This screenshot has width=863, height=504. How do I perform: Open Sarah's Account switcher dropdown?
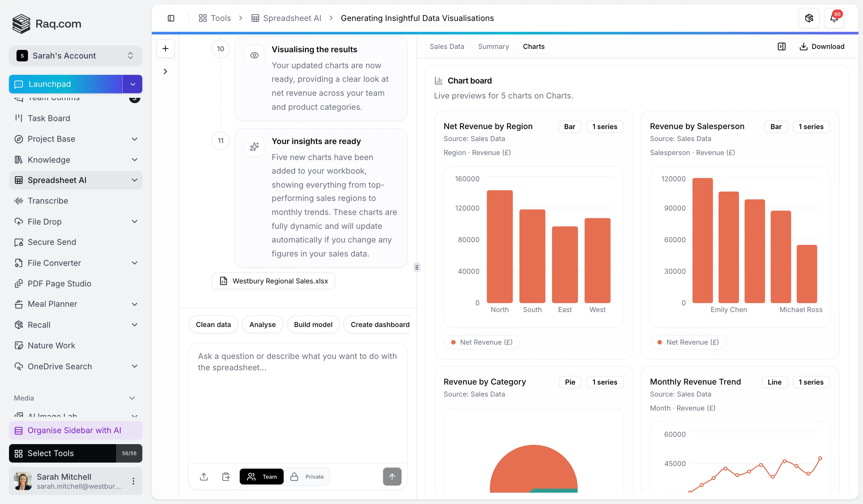(75, 56)
